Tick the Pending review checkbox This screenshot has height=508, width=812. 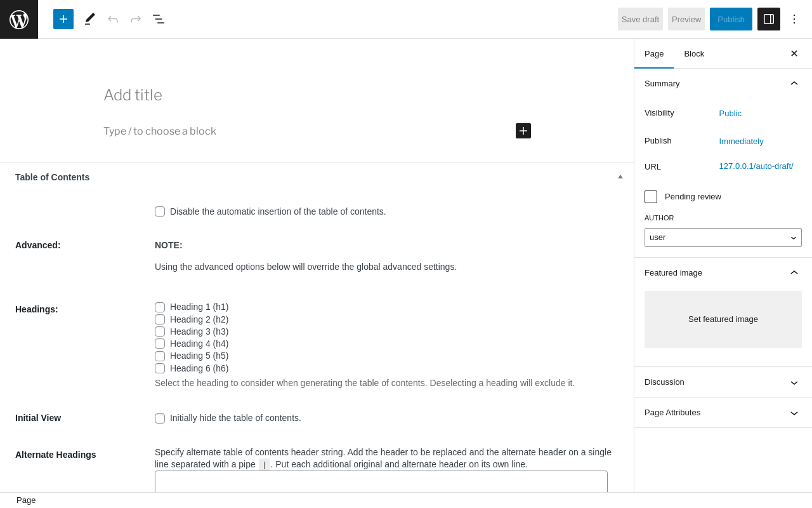[x=651, y=197]
